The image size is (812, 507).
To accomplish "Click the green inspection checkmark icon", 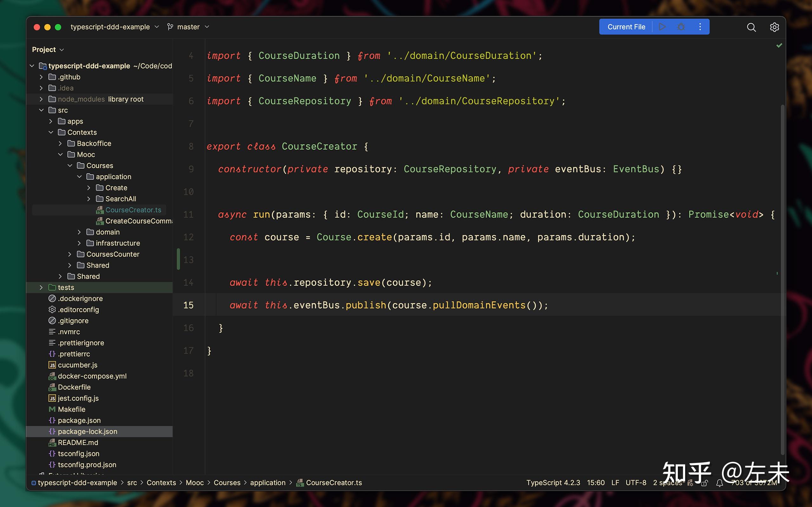I will point(779,45).
